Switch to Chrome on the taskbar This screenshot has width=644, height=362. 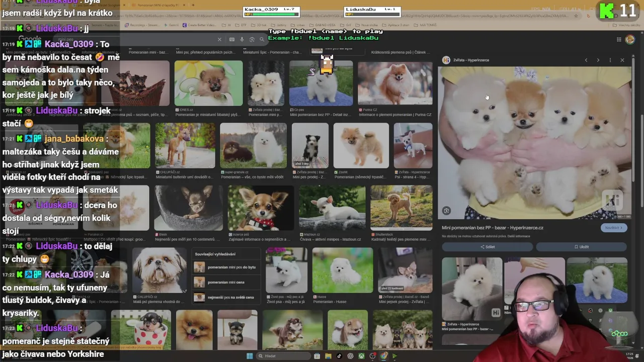point(383,356)
